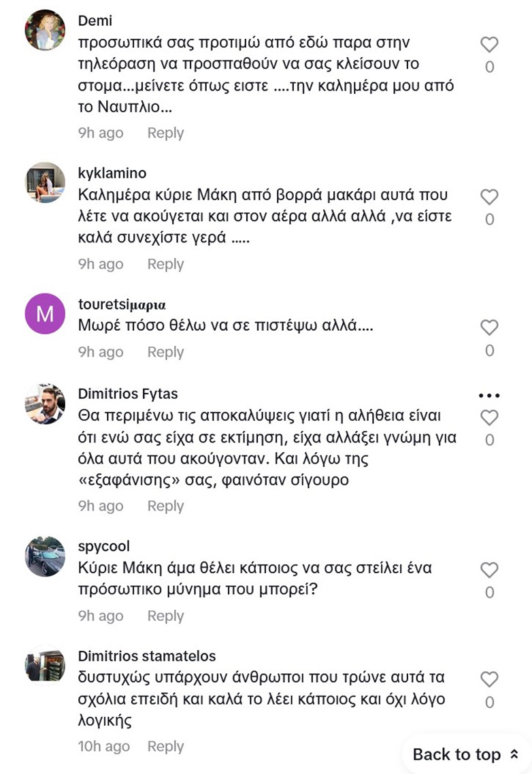This screenshot has height=774, width=532.
Task: Click the purple M avatar of touretsi
Action: click(x=45, y=314)
